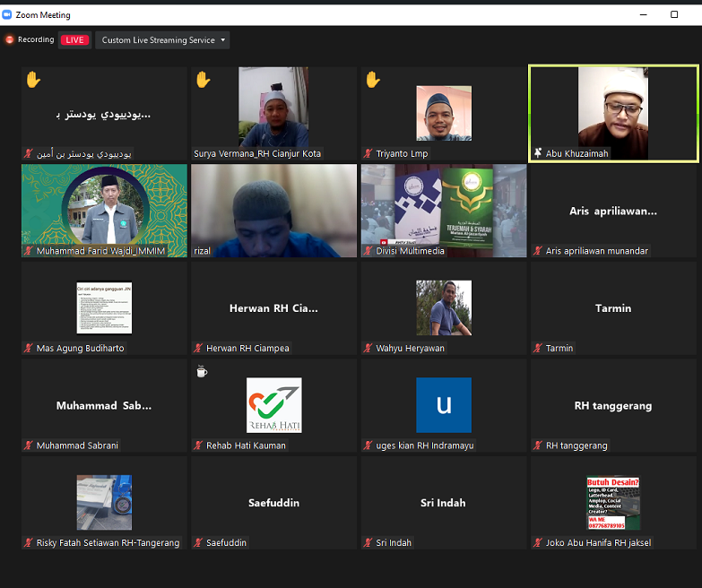The width and height of the screenshot is (702, 588).
Task: Click the muted mic icon beside Joko Abu Hanifa
Action: pos(538,542)
